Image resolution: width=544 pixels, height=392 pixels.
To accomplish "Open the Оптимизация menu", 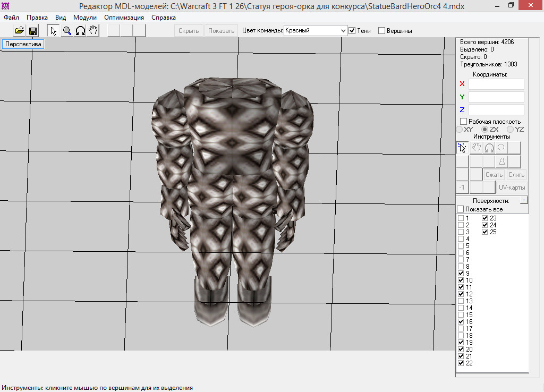I will click(124, 18).
